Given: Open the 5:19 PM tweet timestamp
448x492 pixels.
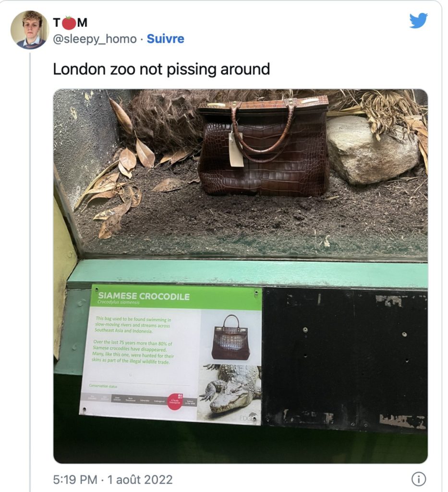Looking at the screenshot, I should point(75,480).
